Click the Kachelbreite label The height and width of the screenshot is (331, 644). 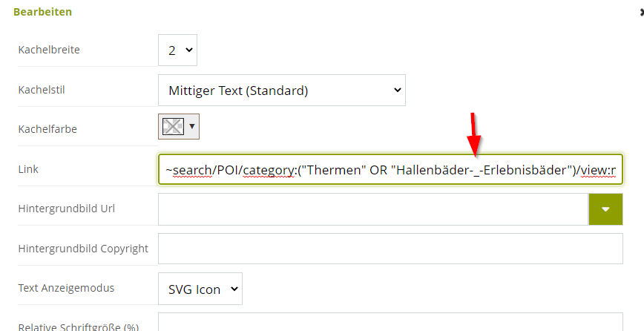pos(49,50)
